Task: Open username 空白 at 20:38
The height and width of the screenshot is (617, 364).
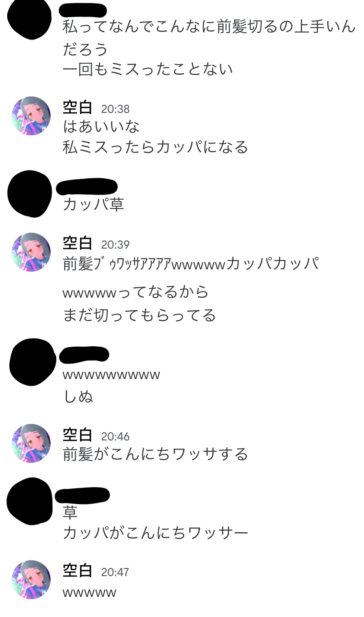Action: tap(77, 107)
